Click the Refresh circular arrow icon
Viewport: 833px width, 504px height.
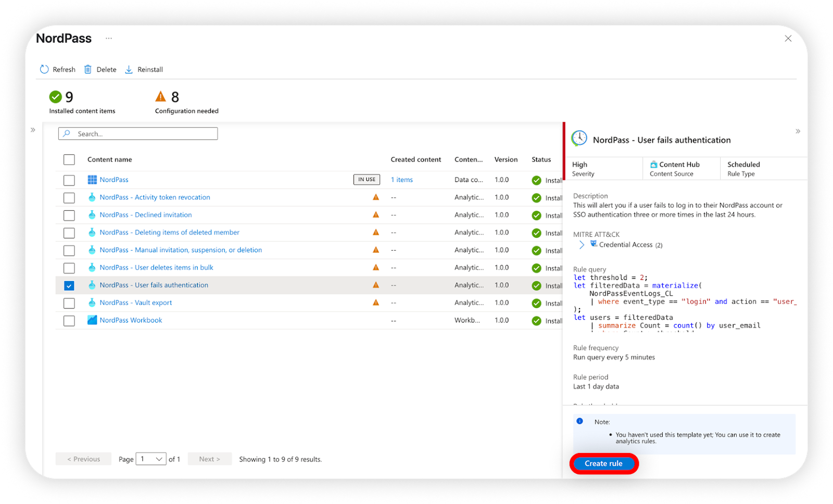[44, 69]
